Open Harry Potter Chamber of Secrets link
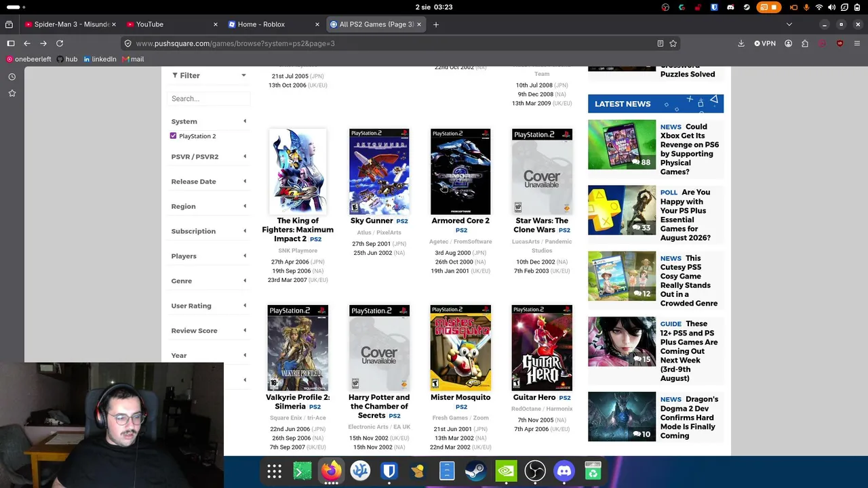The width and height of the screenshot is (868, 488). click(x=379, y=407)
